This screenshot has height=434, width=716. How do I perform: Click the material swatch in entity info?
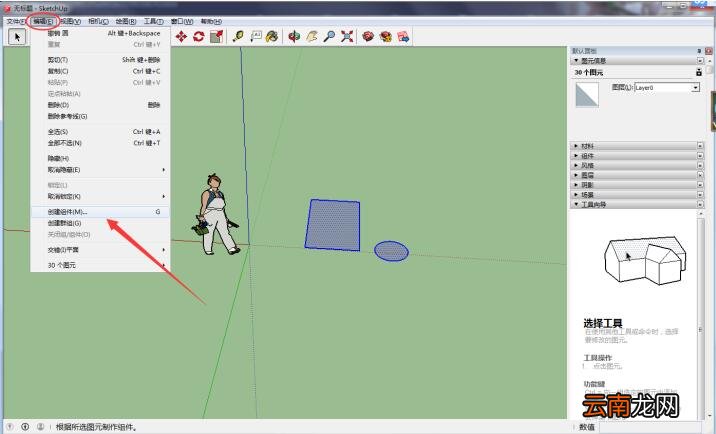587,95
